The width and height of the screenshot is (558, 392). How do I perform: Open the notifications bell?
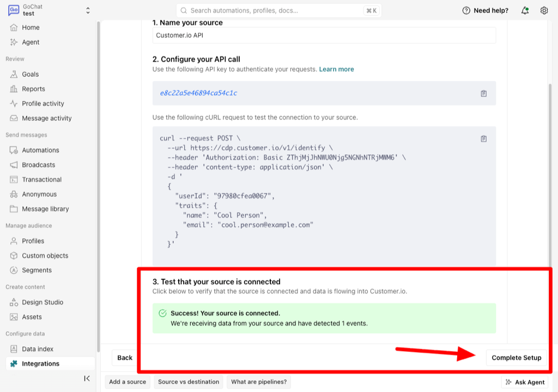(x=525, y=11)
